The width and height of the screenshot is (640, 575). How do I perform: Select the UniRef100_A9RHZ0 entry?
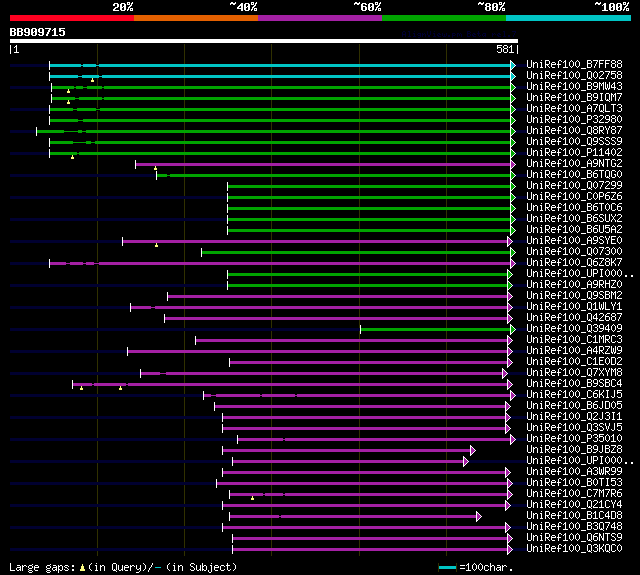point(574,285)
